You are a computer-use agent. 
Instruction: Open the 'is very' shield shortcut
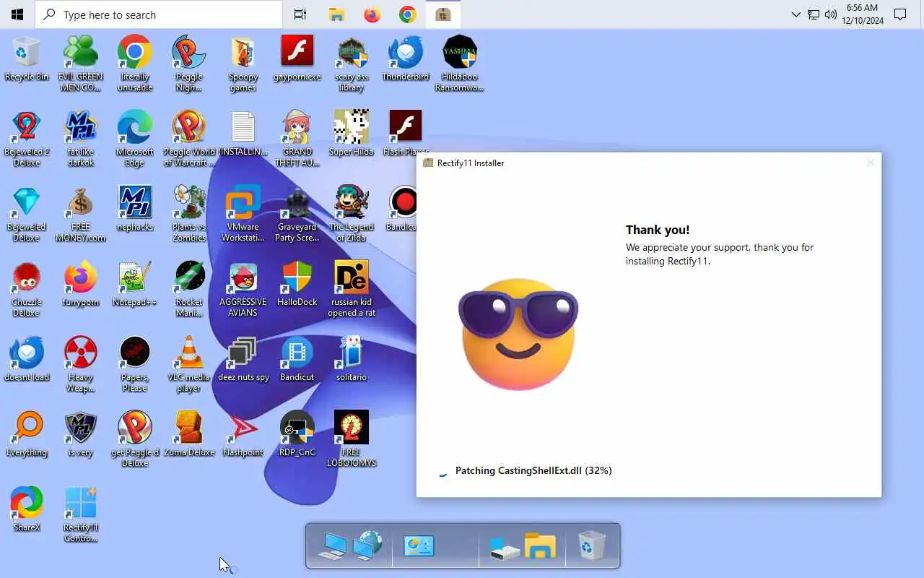[x=81, y=435]
